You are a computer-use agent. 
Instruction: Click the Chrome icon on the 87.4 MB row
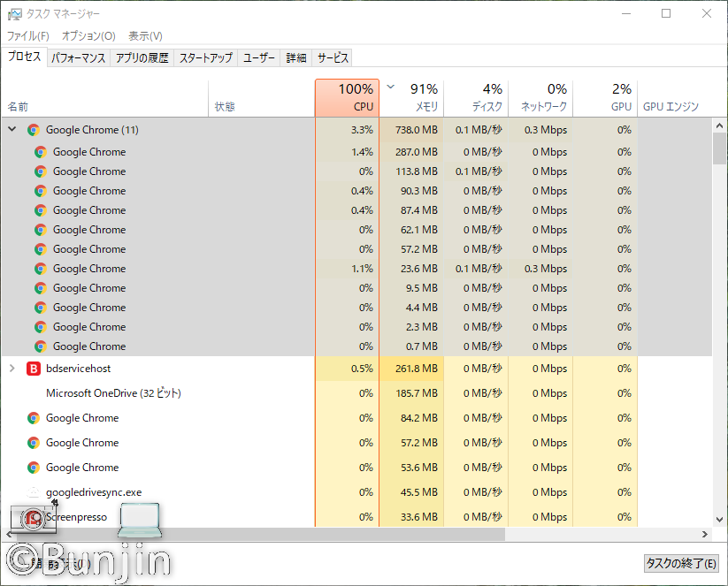[x=41, y=210]
